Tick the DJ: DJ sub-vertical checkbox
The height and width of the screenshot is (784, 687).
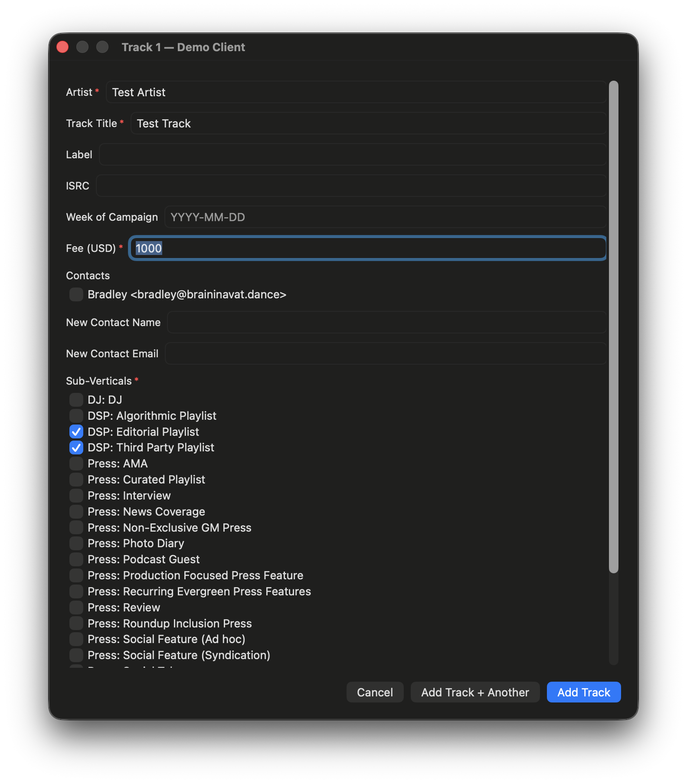(76, 400)
